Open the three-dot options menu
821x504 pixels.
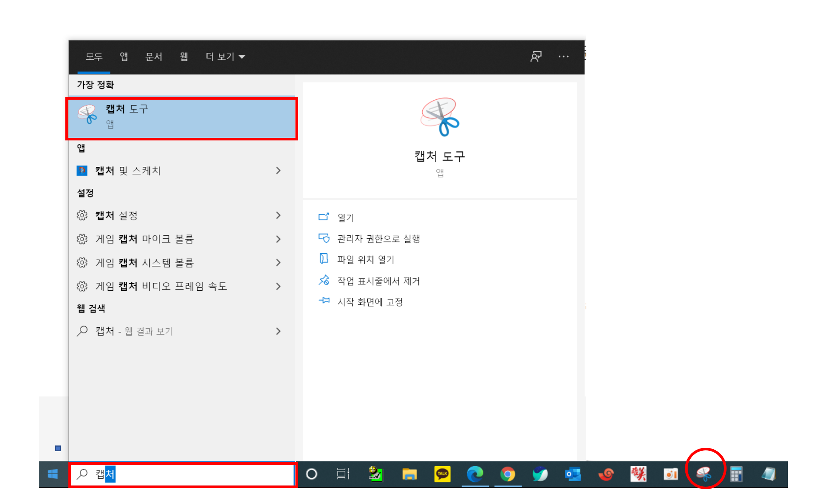click(x=563, y=57)
